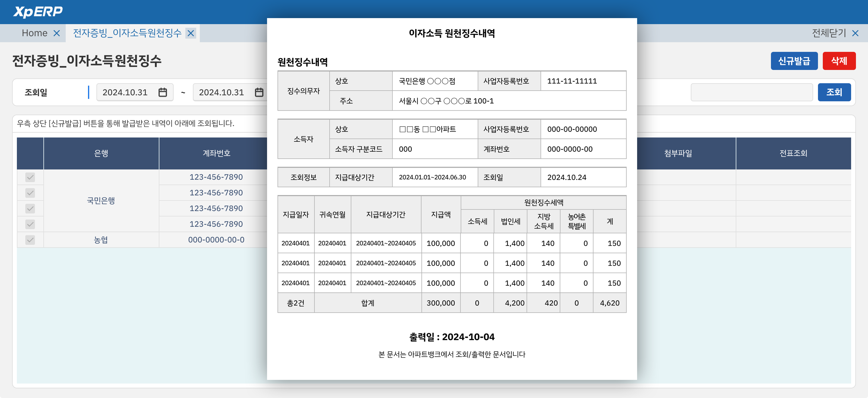
Task: Select the 전자증빙_이자소득원천징수 tab
Action: pos(126,33)
